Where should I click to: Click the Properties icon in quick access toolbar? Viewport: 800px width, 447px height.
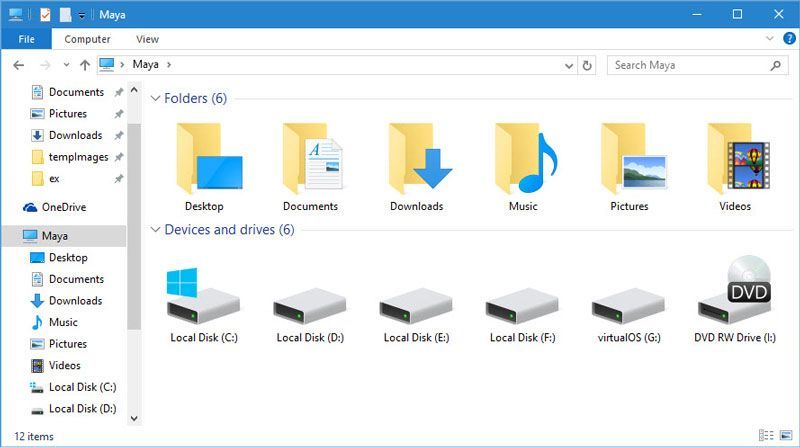point(45,14)
